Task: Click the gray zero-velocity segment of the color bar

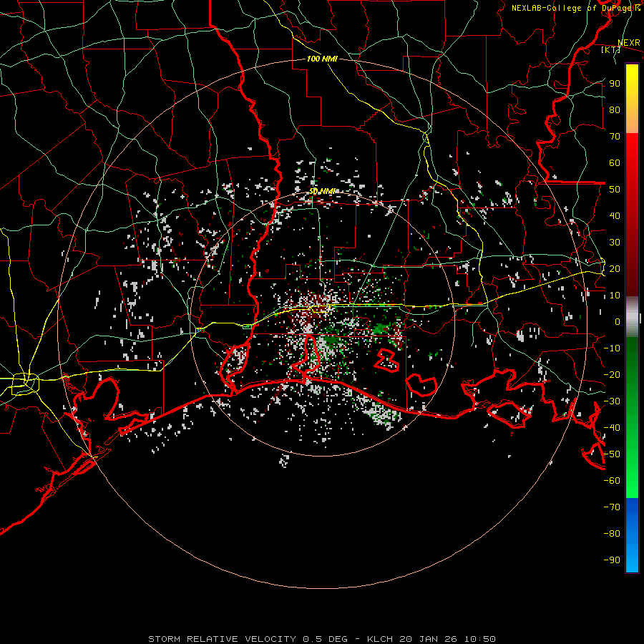Action: click(632, 316)
